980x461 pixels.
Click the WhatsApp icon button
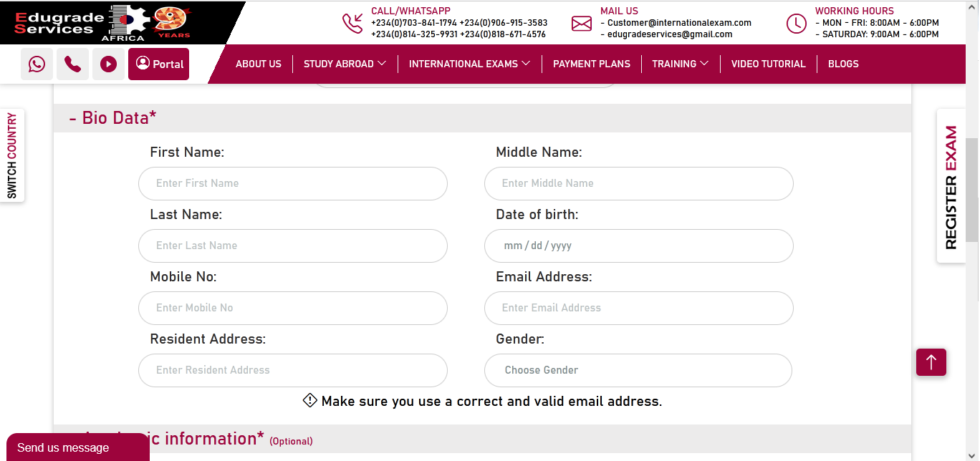(x=37, y=64)
